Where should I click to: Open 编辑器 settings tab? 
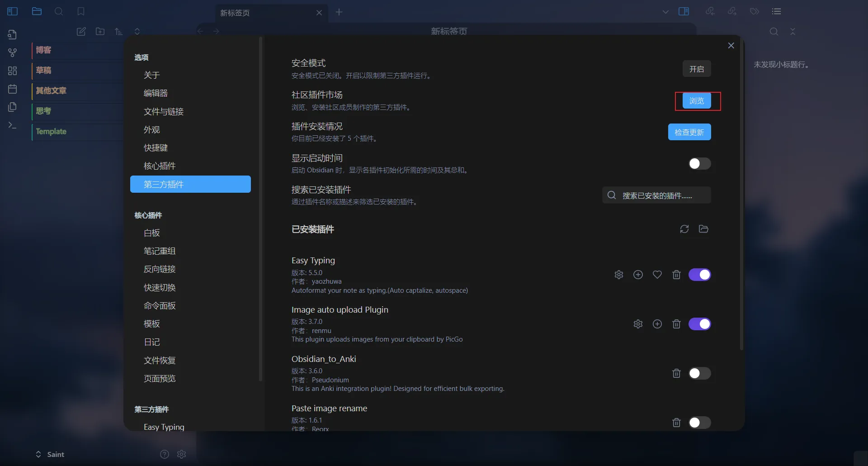(190, 93)
